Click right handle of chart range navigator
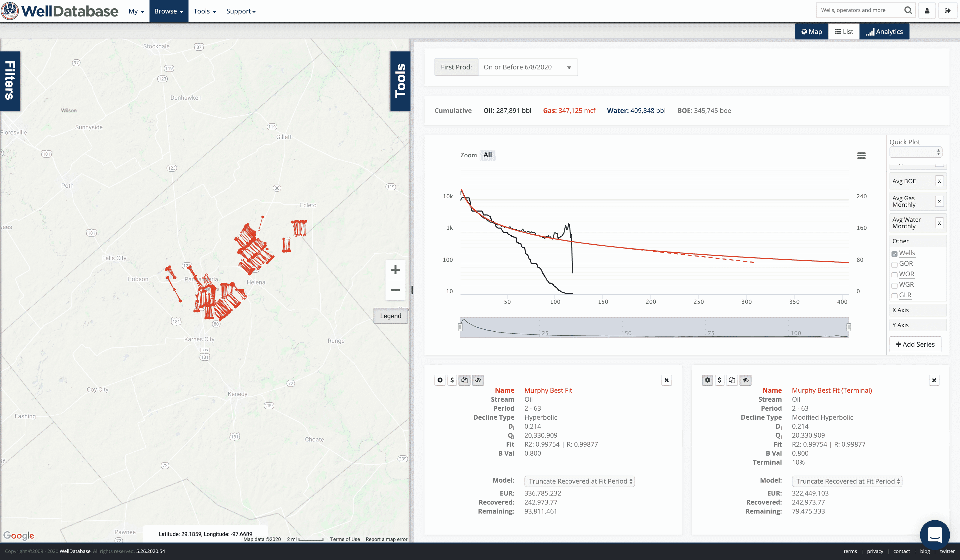Image resolution: width=960 pixels, height=560 pixels. pyautogui.click(x=848, y=327)
